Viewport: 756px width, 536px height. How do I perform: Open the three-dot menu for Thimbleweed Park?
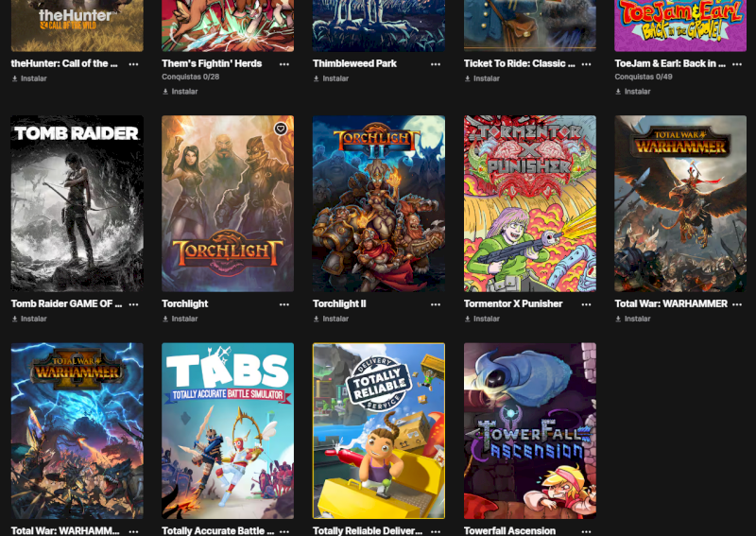[x=436, y=64]
